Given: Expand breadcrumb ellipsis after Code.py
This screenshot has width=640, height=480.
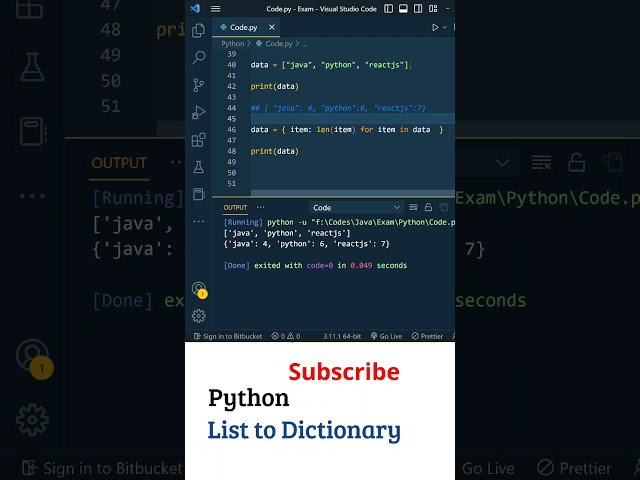Looking at the screenshot, I should tap(304, 44).
